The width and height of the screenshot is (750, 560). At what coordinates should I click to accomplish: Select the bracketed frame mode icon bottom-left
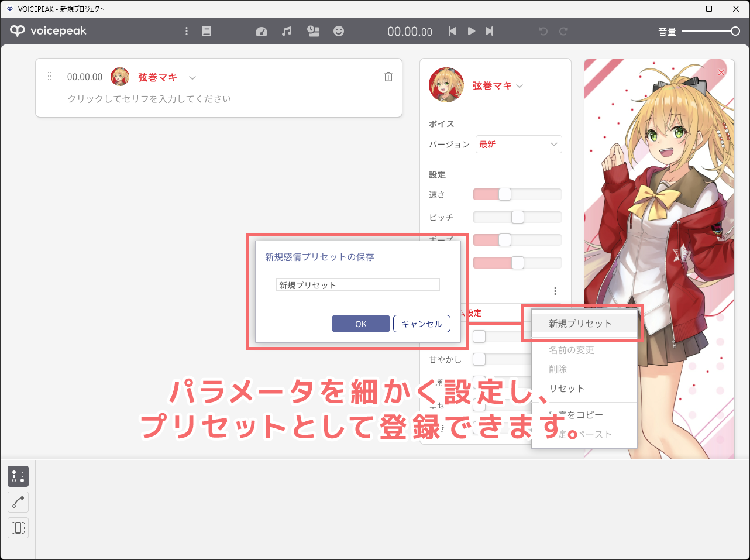18,528
